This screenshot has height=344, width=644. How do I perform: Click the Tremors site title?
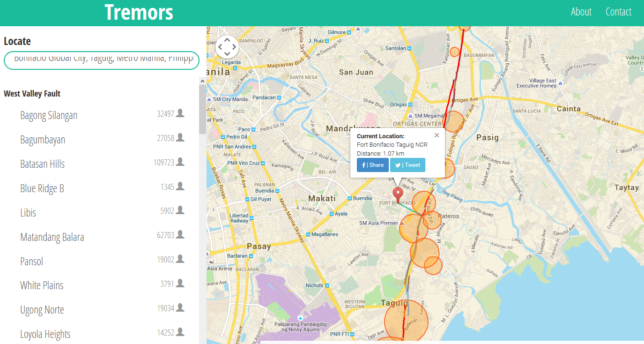139,12
